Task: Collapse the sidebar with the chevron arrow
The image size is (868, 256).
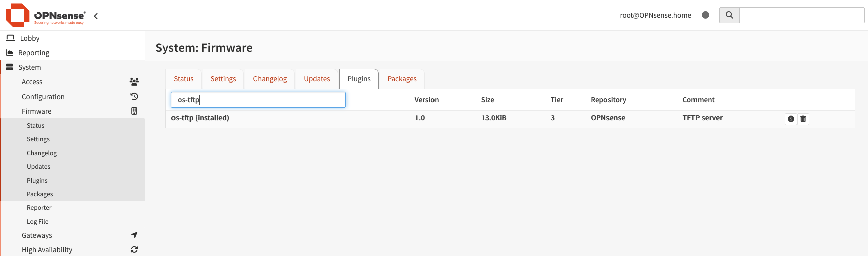Action: pos(96,16)
